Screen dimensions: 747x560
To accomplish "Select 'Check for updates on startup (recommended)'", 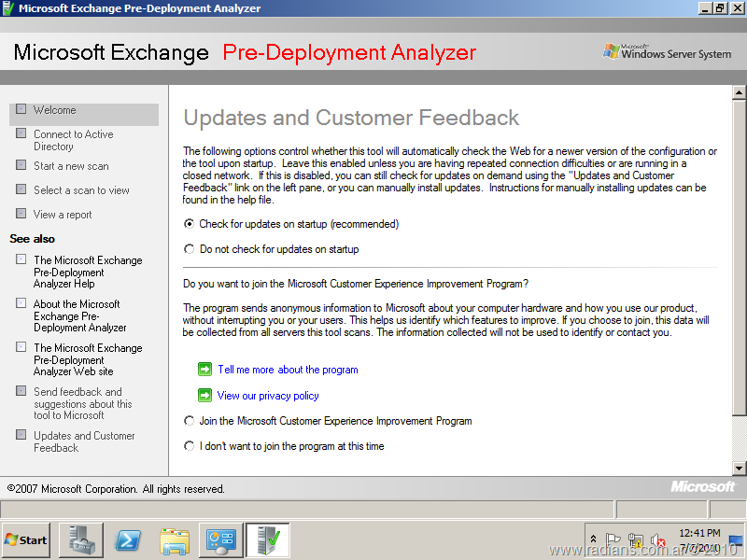I will [x=190, y=224].
